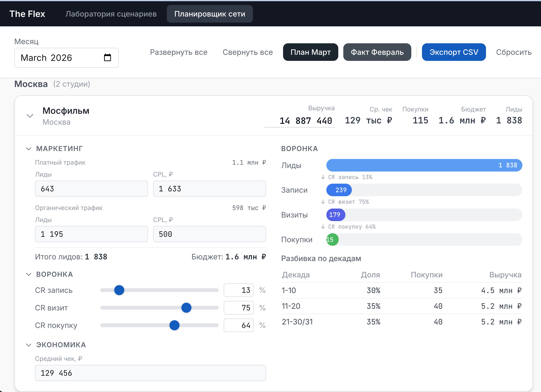This screenshot has width=541, height=392.
Task: Click 4.5 млн ₽ revenue cell
Action: click(501, 290)
